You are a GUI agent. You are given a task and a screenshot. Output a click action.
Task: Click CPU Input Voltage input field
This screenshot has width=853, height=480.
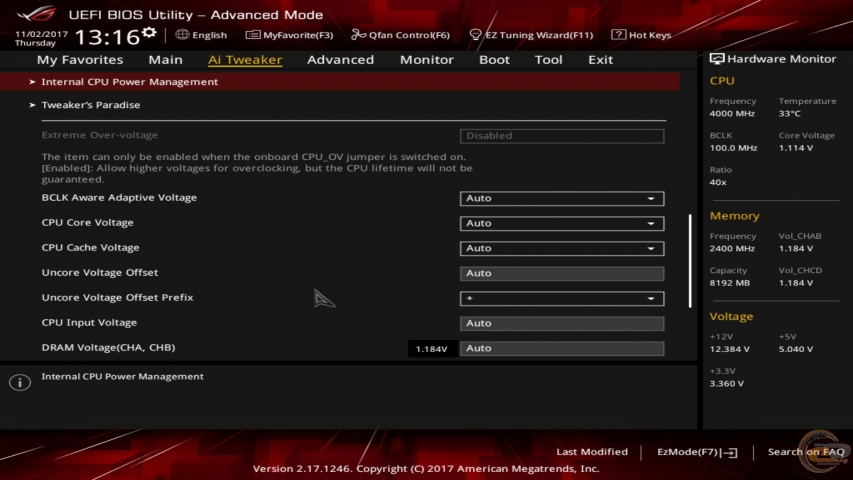coord(562,323)
